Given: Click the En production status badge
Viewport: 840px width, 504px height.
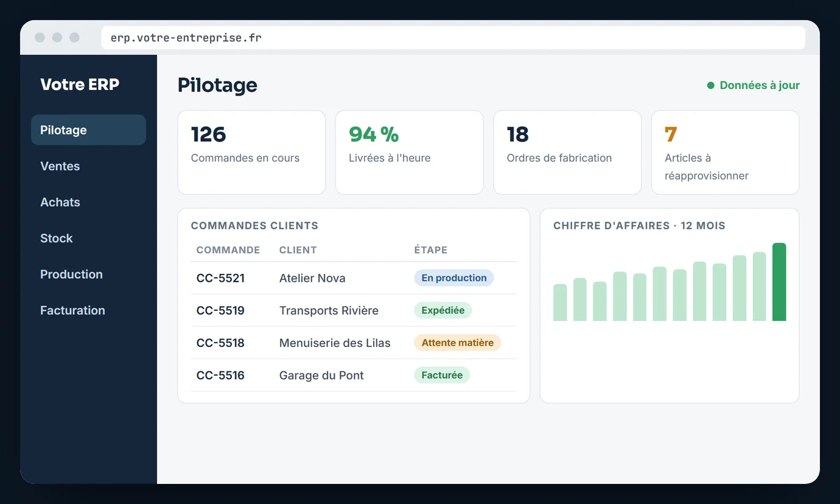Looking at the screenshot, I should pyautogui.click(x=454, y=278).
